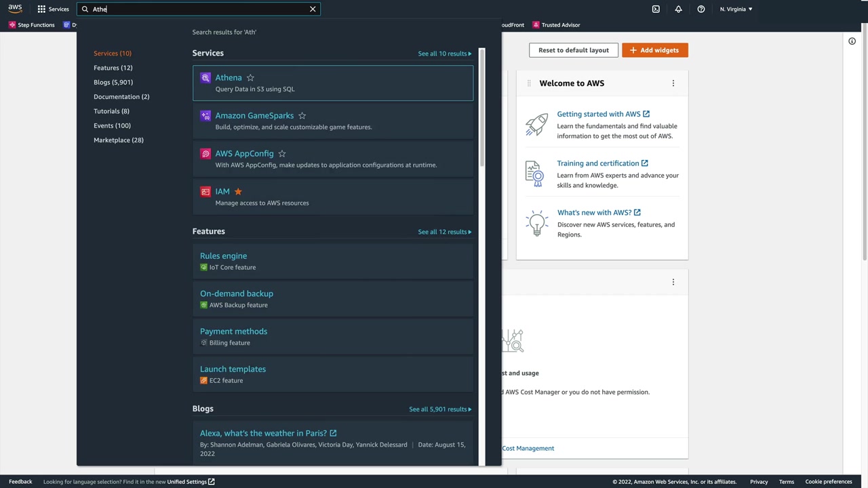Filter results by Events (100)
The width and height of the screenshot is (868, 488).
coord(112,125)
